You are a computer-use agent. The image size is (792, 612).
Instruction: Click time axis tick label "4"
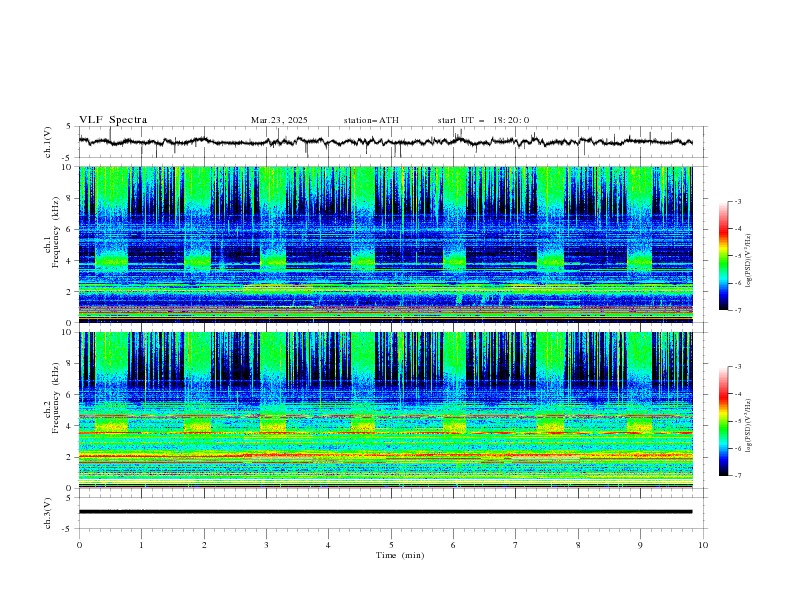pyautogui.click(x=328, y=545)
